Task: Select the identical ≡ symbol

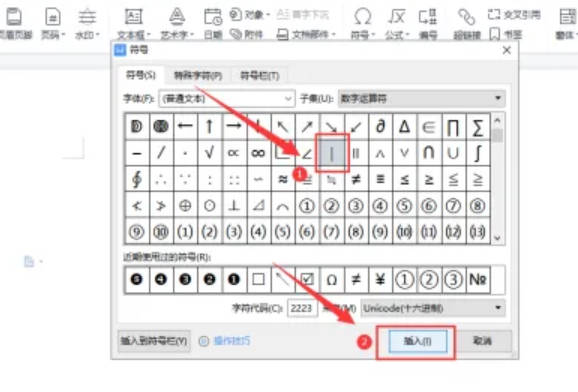Action: click(380, 179)
